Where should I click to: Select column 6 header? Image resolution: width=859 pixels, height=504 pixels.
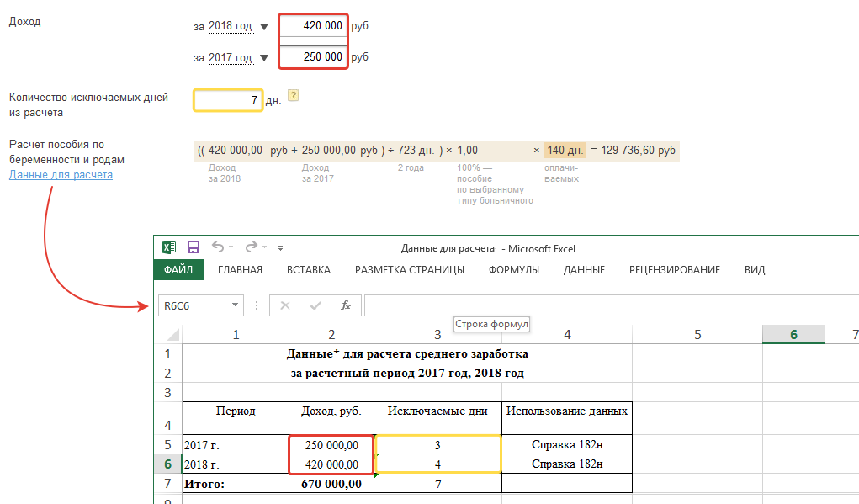tap(793, 335)
